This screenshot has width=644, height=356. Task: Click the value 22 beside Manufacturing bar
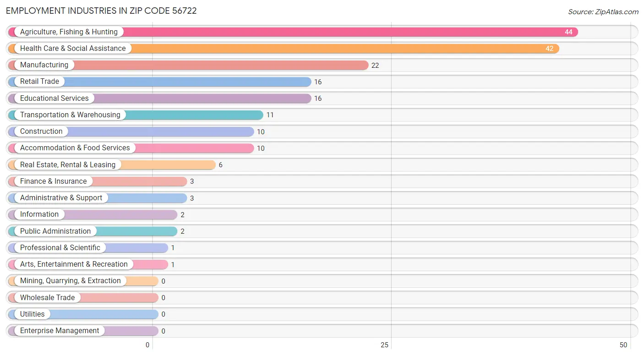coord(375,66)
